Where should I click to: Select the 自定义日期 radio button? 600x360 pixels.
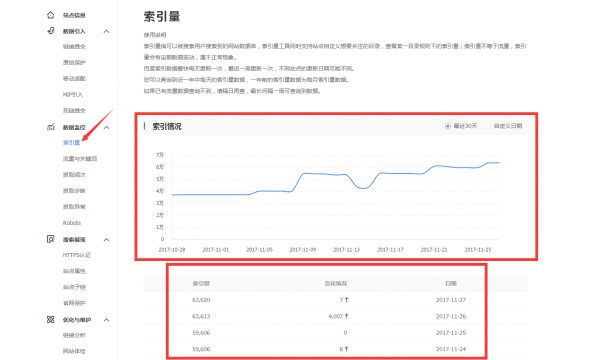click(488, 126)
